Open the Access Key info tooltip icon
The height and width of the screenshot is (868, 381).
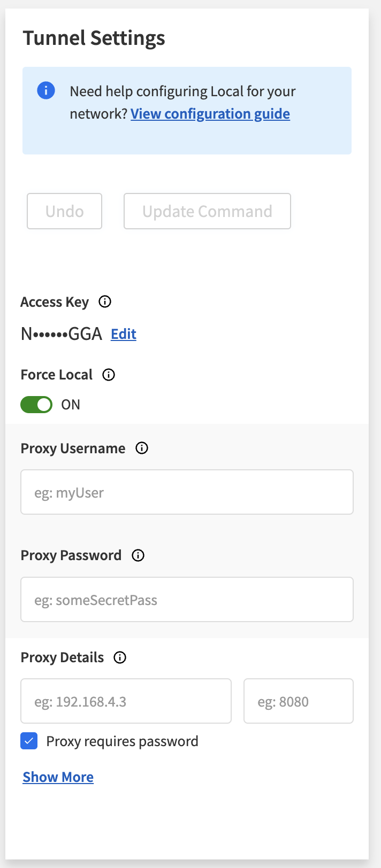(x=105, y=301)
